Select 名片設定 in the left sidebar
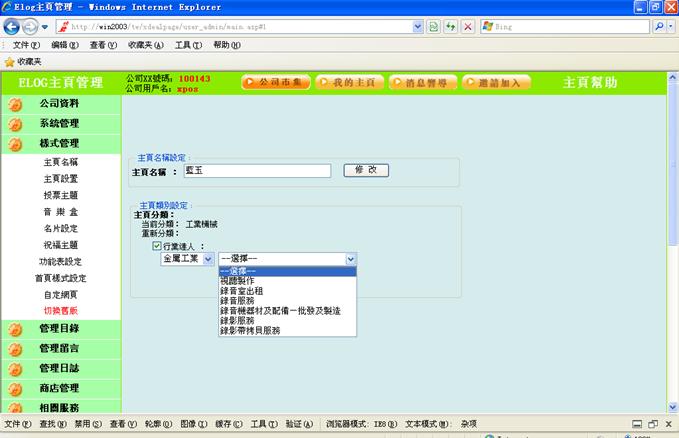This screenshot has height=438, width=679. 60,228
